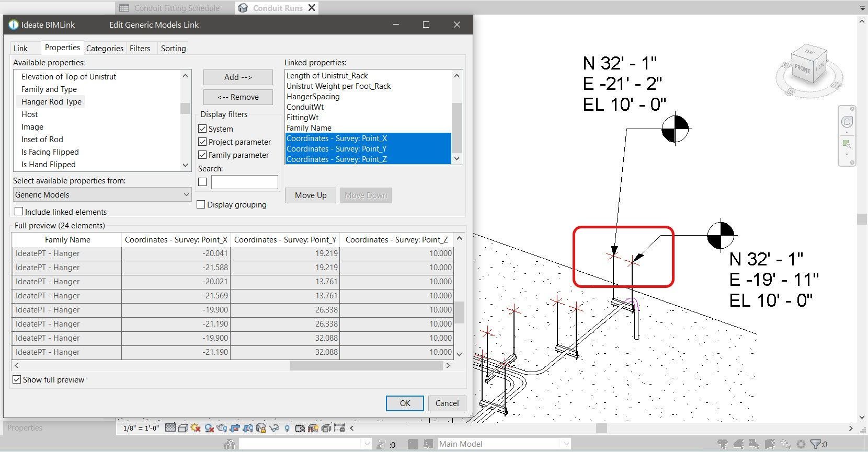Open the selection Filter funnel icon
Viewport: 868px width, 452px height.
pos(816,444)
